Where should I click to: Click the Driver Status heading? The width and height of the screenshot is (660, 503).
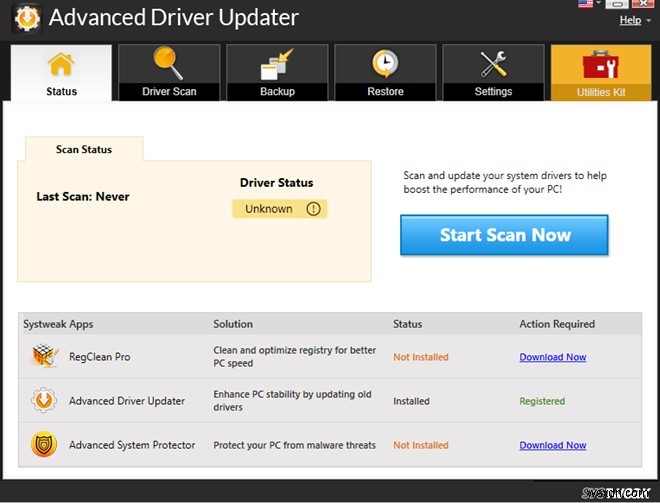click(277, 183)
